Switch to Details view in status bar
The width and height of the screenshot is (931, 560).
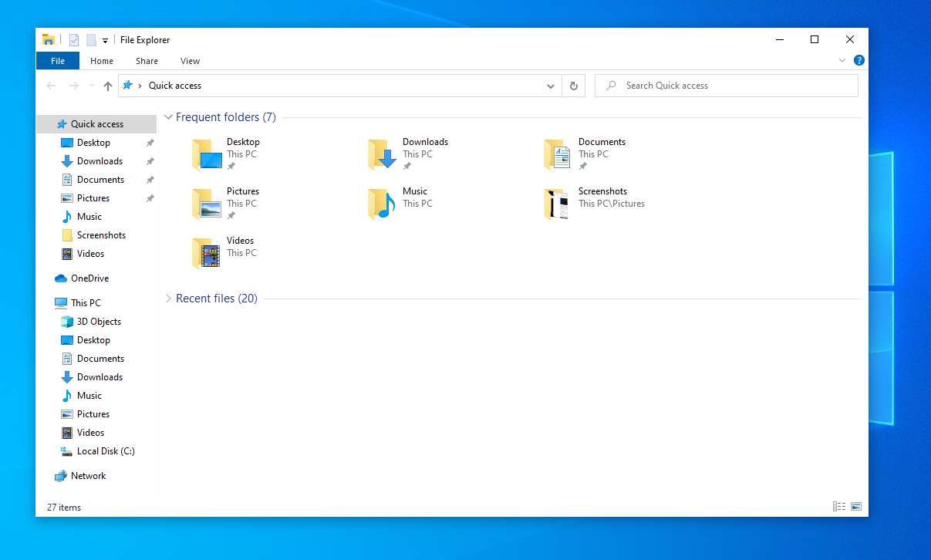tap(839, 506)
